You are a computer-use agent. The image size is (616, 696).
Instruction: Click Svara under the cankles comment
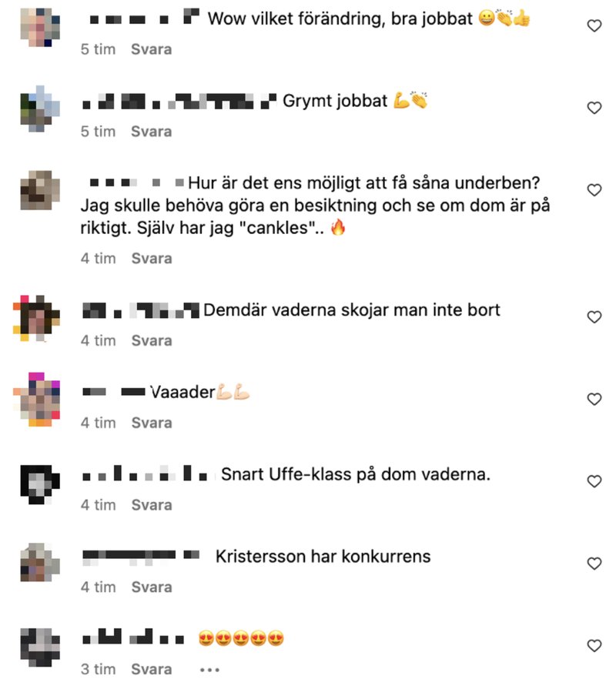point(152,259)
